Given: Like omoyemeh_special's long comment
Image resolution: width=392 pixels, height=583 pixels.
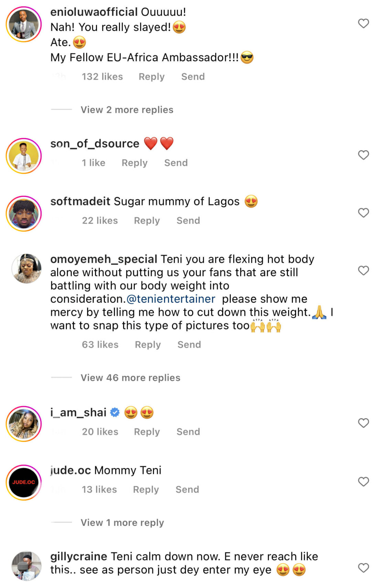Looking at the screenshot, I should coord(363,270).
